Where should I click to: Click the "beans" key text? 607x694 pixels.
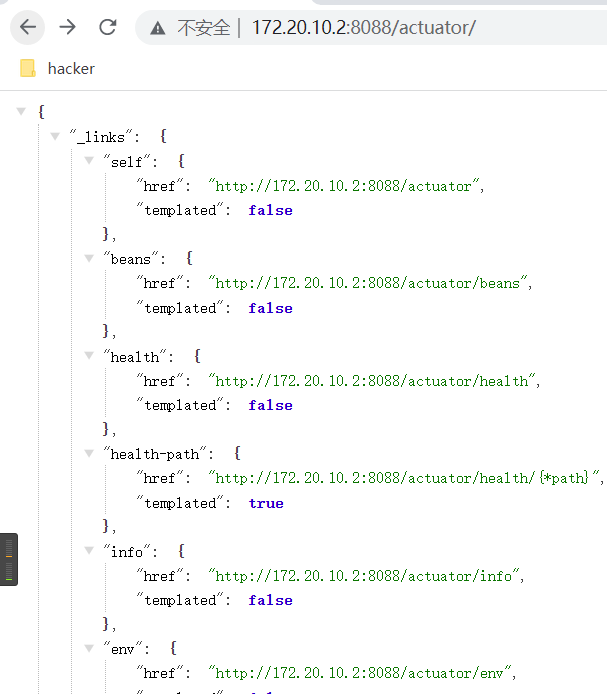click(131, 259)
